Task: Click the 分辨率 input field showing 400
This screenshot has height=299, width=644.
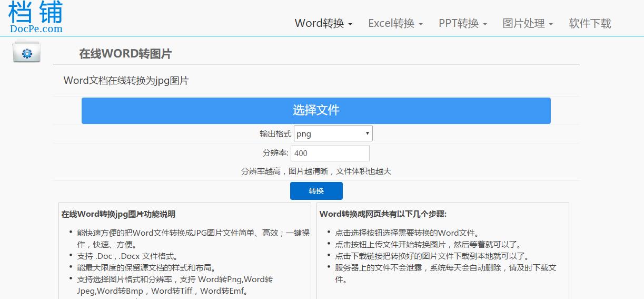Action: (330, 153)
